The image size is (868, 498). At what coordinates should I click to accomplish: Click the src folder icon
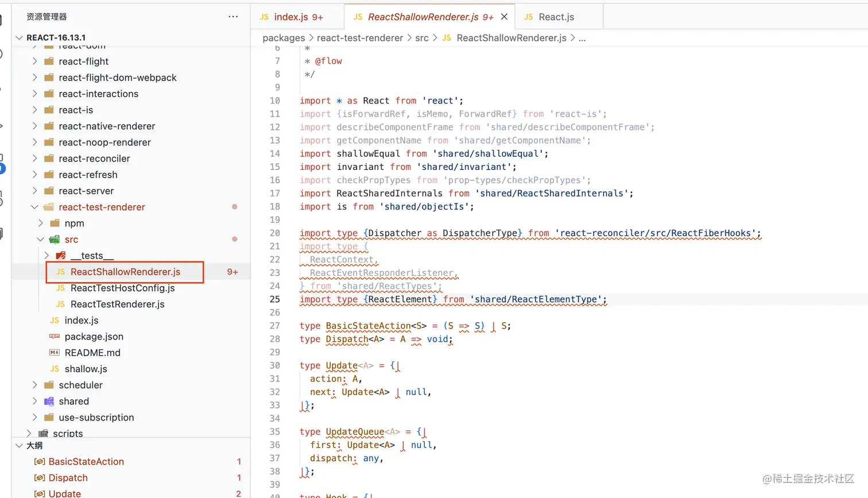coord(55,239)
